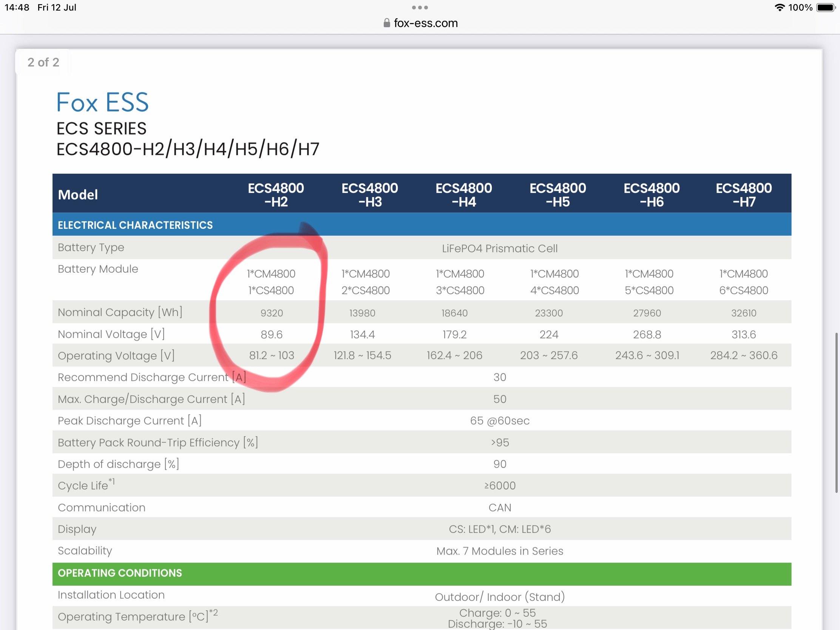Screen dimensions: 840x630
Task: Tap the three-dot multitasking menu at top
Action: [420, 8]
